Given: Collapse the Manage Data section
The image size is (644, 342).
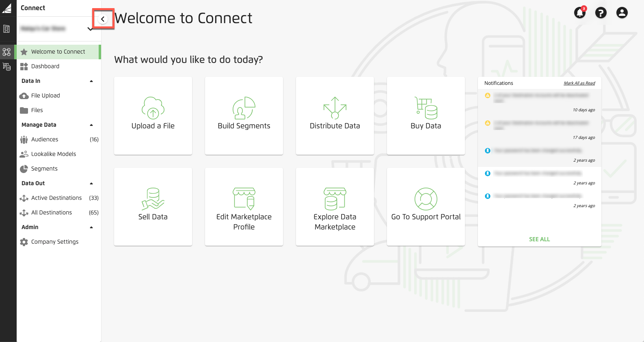Looking at the screenshot, I should pos(91,125).
